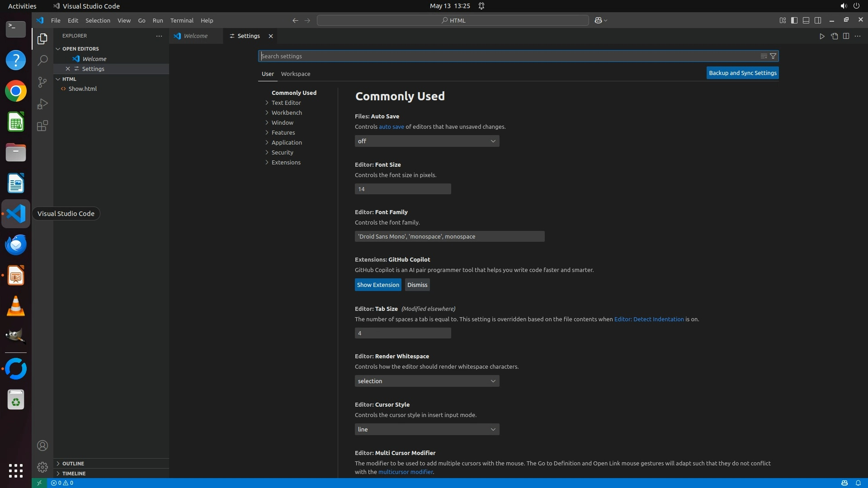Click Open Settings (JSON) icon in editor toolbar
868x488 pixels.
(834, 36)
